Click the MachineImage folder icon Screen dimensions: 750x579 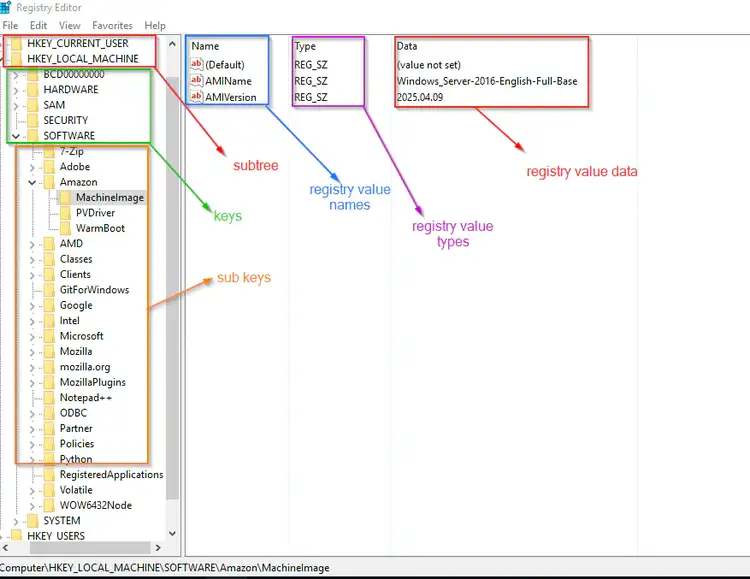tap(66, 198)
